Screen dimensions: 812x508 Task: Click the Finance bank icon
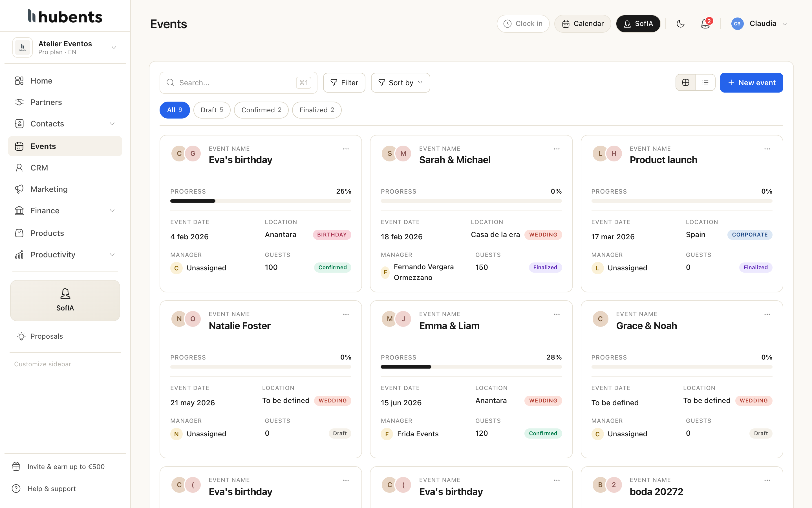[19, 211]
